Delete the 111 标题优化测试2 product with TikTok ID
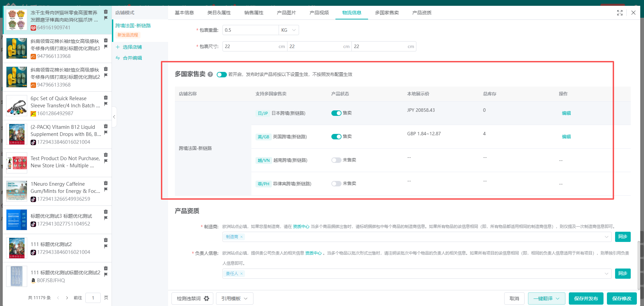The height and width of the screenshot is (306, 644). point(106,240)
